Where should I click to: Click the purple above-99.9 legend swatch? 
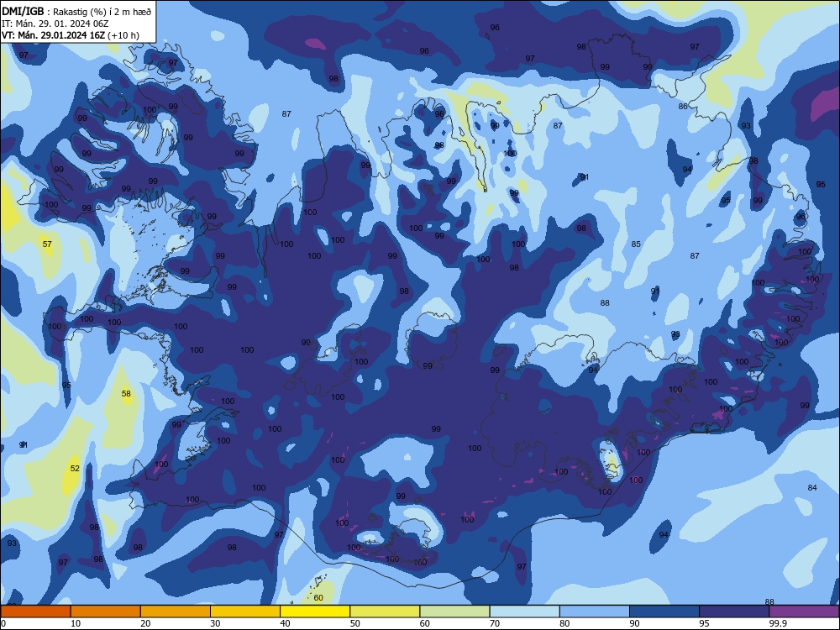[x=804, y=612]
